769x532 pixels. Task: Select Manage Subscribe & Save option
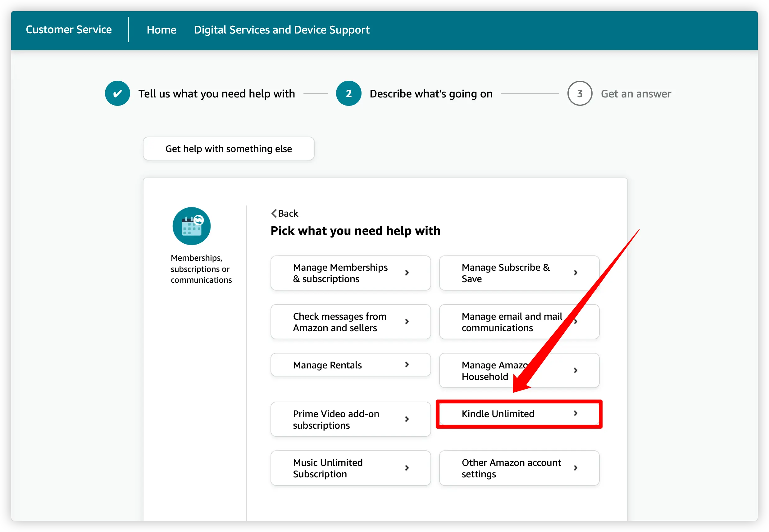click(519, 273)
